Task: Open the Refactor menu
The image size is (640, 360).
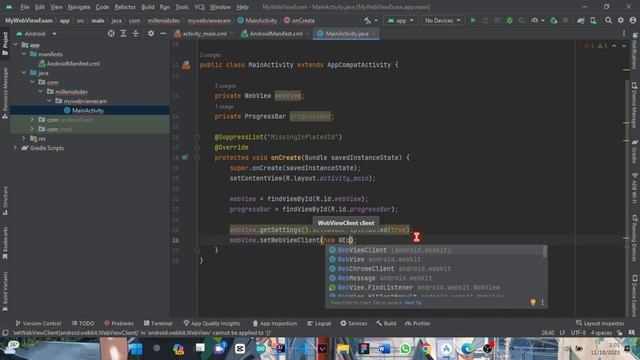Action: (x=125, y=7)
